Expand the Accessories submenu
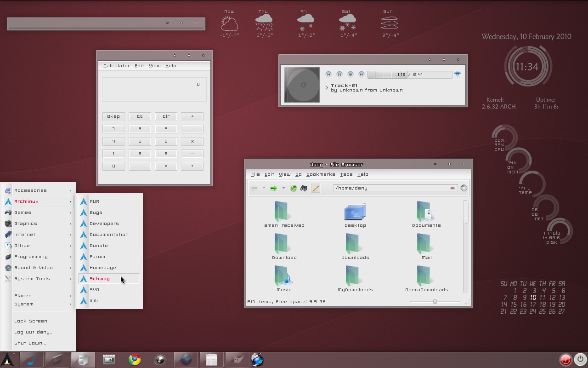The height and width of the screenshot is (368, 588). tap(39, 190)
